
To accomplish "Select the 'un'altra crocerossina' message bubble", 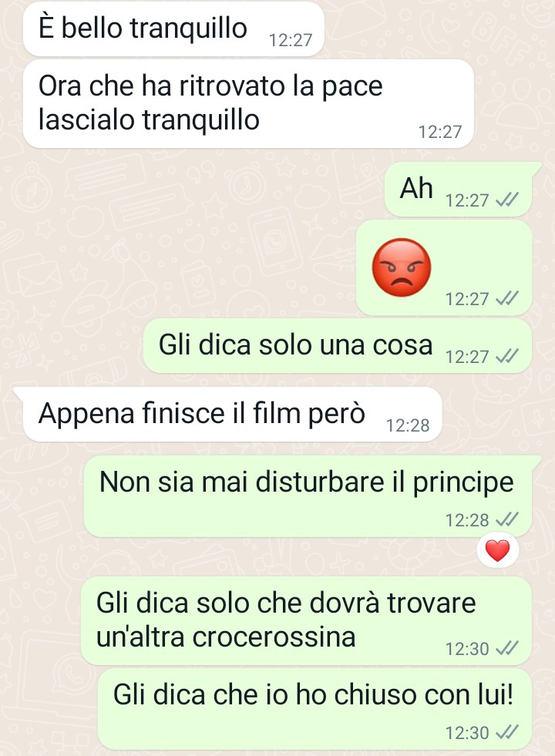I will pyautogui.click(x=306, y=621).
